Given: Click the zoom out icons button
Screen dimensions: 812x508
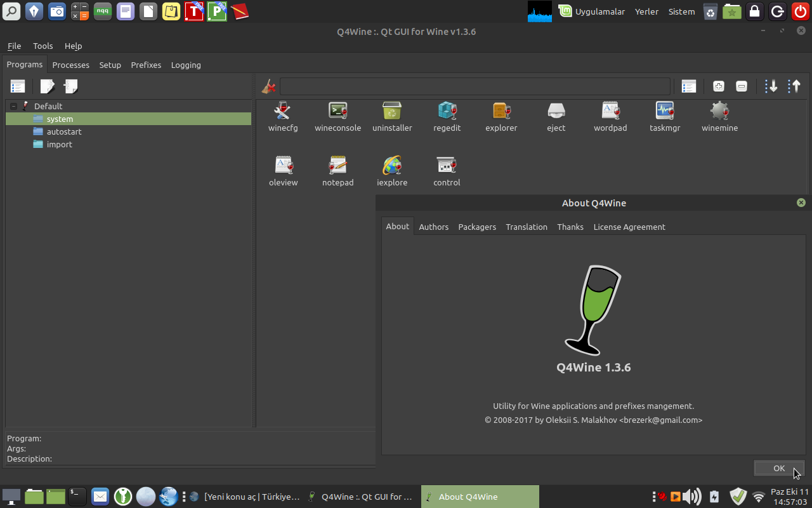Looking at the screenshot, I should pos(741,86).
